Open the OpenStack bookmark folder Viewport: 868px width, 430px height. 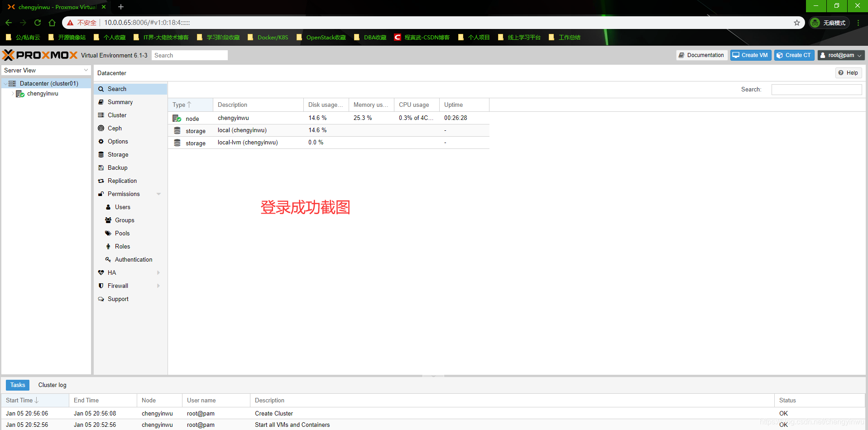click(321, 38)
